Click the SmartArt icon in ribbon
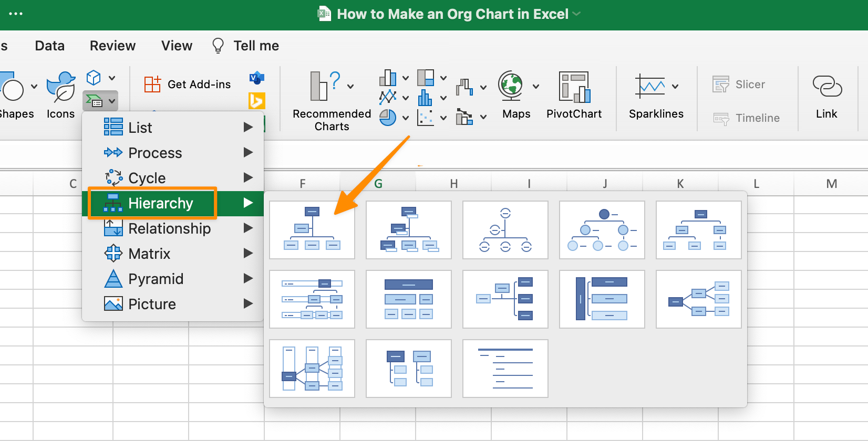The width and height of the screenshot is (868, 441). [x=95, y=100]
